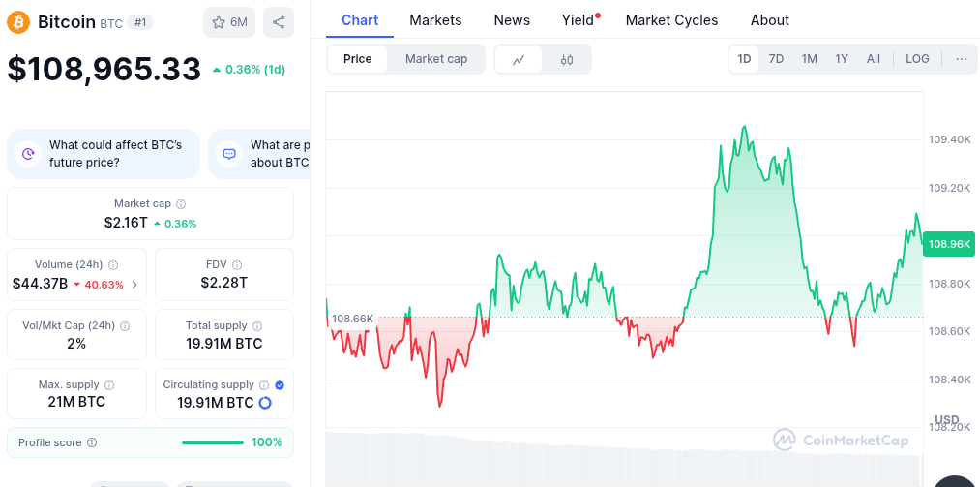The height and width of the screenshot is (487, 980).
Task: Open the About tab
Action: (770, 20)
